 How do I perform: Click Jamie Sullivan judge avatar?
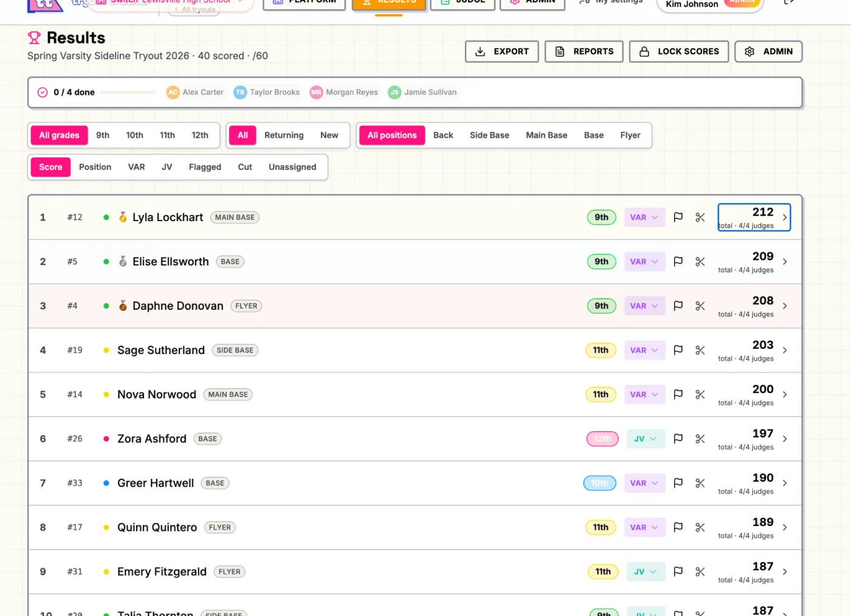394,92
